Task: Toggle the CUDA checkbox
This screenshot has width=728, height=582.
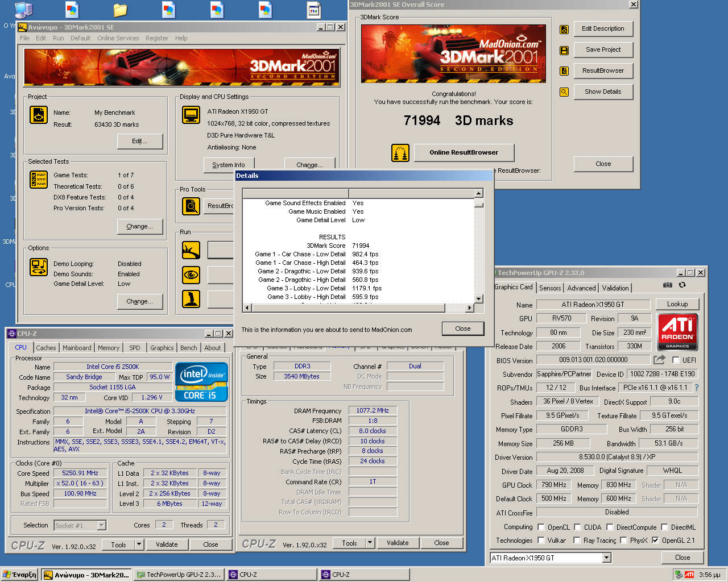Action: coord(577,527)
